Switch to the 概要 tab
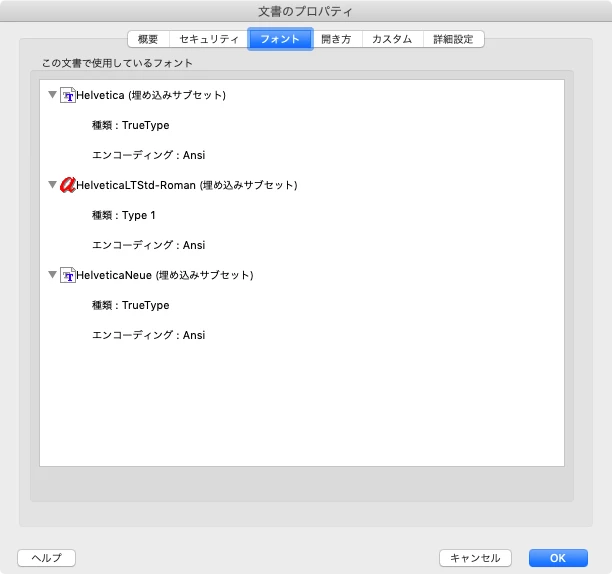 [148, 39]
